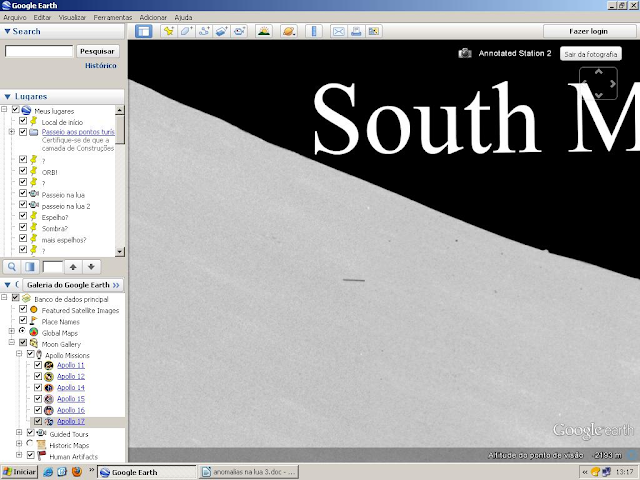The width and height of the screenshot is (640, 480).
Task: Toggle the Espelho? placemark checkbox
Action: pos(23,216)
